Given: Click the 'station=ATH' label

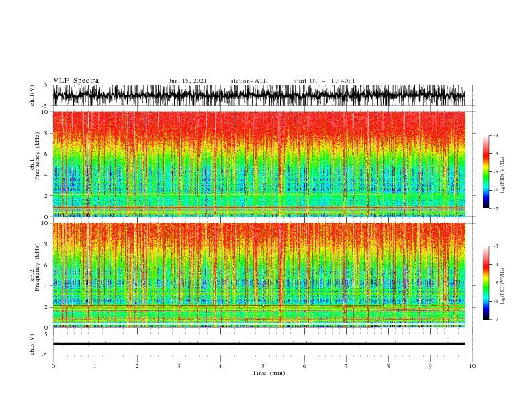Looking at the screenshot, I should click(x=249, y=81).
